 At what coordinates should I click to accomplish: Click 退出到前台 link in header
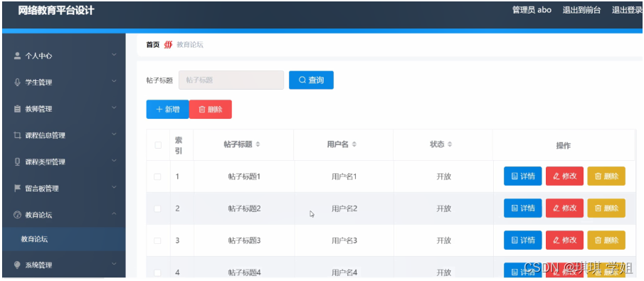[581, 10]
